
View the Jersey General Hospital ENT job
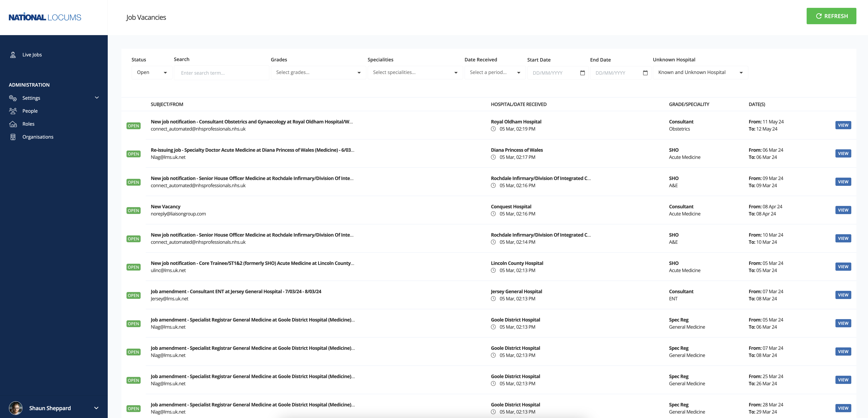tap(843, 295)
